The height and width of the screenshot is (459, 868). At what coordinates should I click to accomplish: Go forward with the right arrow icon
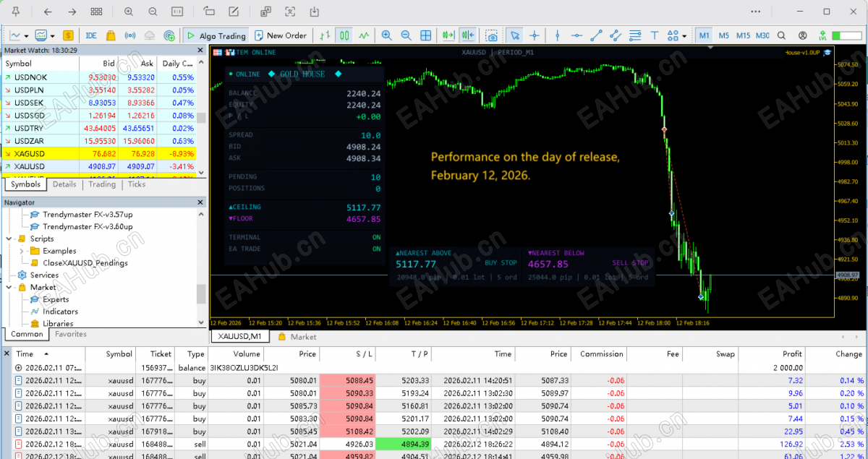(x=72, y=12)
